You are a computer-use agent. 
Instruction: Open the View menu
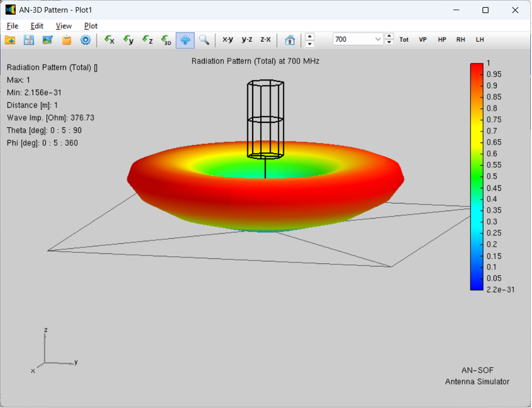click(x=64, y=26)
